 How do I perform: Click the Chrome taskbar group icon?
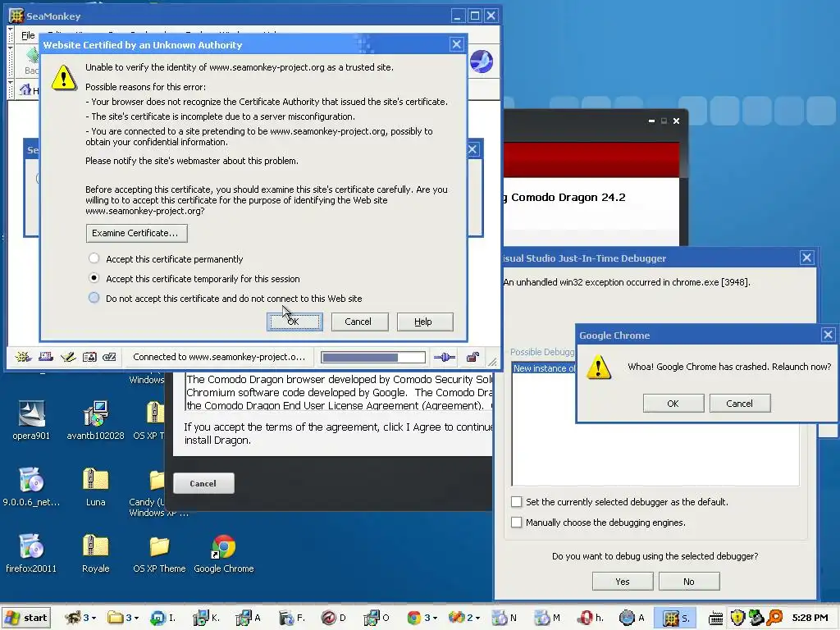coord(414,618)
